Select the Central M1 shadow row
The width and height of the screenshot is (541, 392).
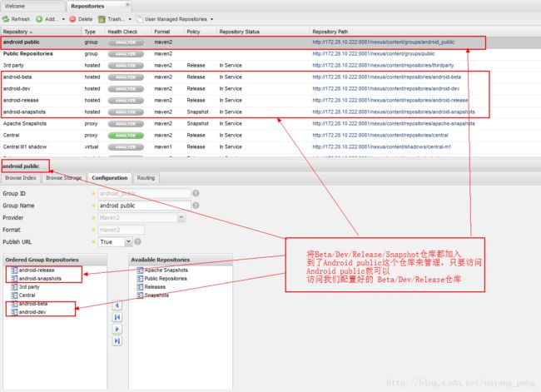[x=269, y=146]
